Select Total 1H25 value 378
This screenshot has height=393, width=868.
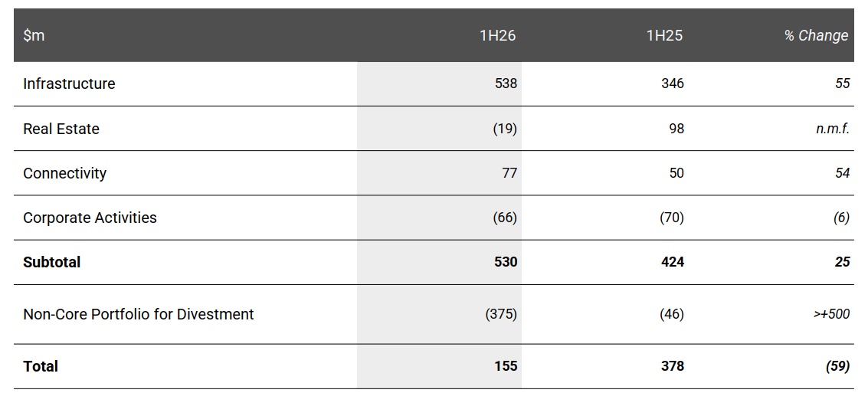673,366
